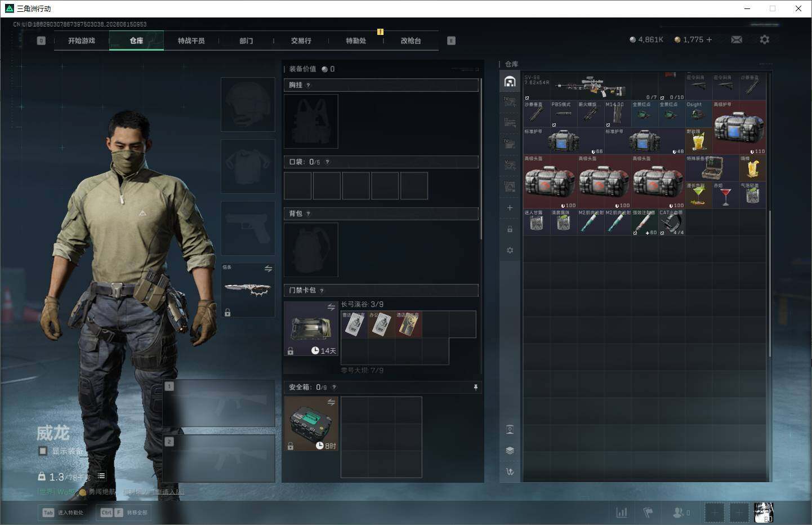Click the 转移全部 Ctrl F button
This screenshot has height=525, width=812.
pyautogui.click(x=124, y=513)
